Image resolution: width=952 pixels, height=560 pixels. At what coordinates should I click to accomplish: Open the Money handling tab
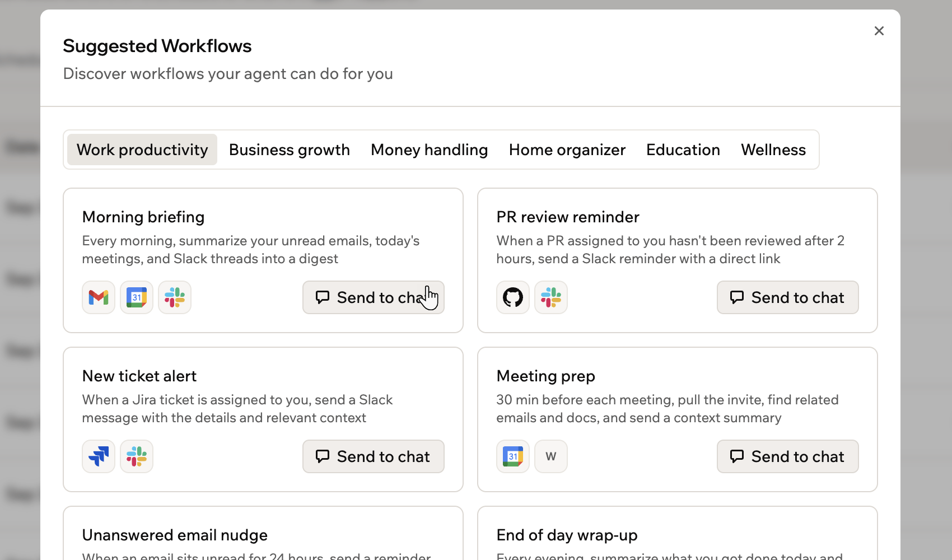coord(430,150)
